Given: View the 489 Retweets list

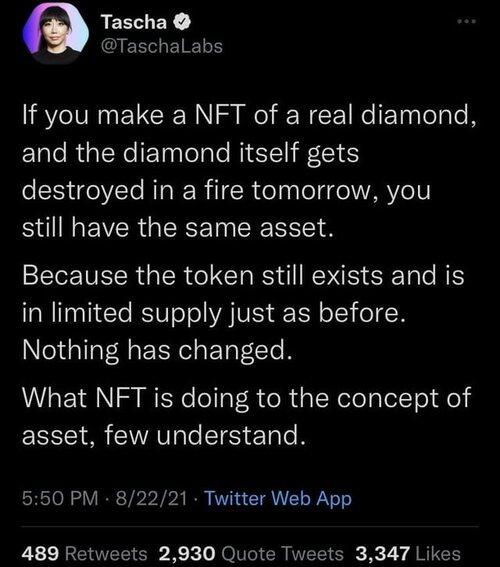Looking at the screenshot, I should 85,554.
